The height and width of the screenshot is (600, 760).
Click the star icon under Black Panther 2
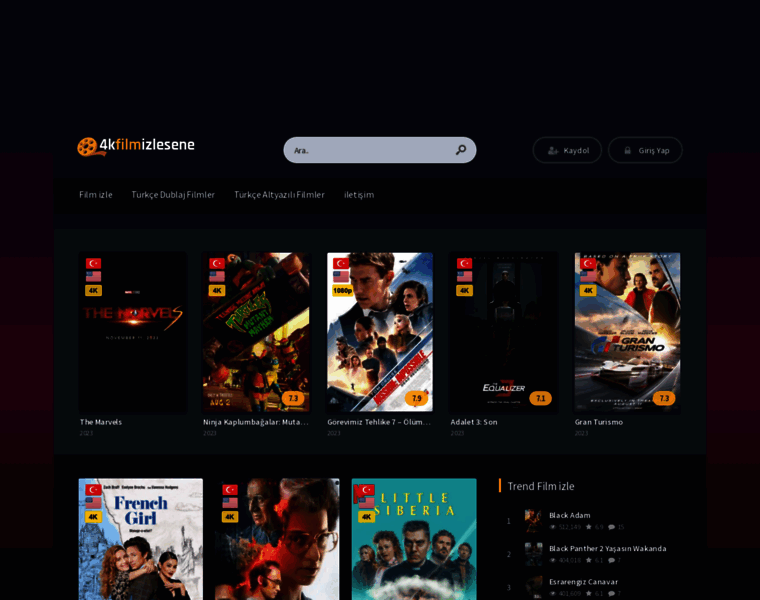pyautogui.click(x=588, y=560)
